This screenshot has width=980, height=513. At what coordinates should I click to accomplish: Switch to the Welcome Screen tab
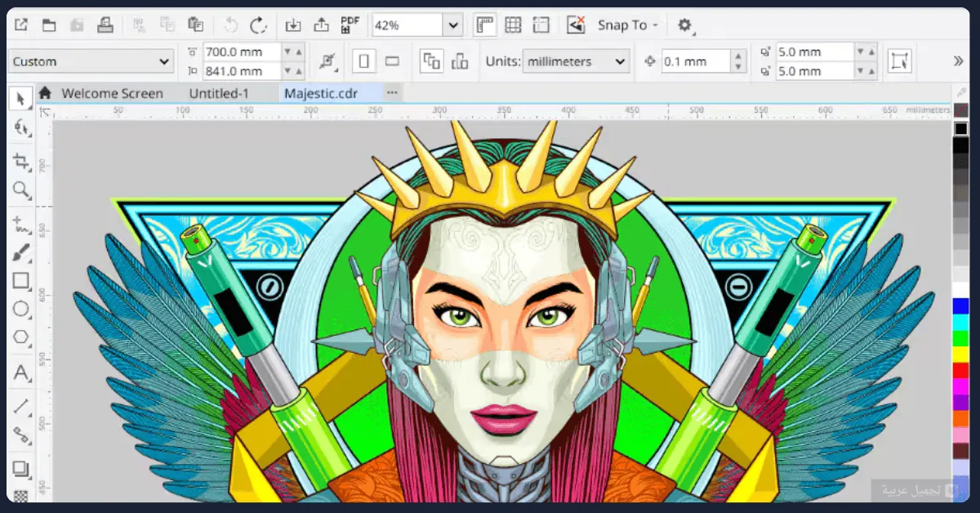coord(112,93)
